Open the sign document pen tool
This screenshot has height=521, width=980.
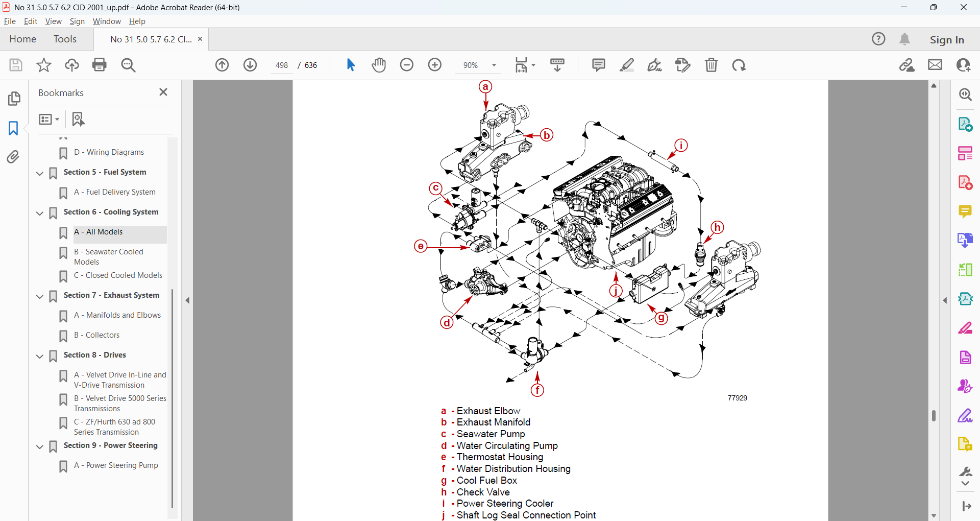click(x=655, y=65)
